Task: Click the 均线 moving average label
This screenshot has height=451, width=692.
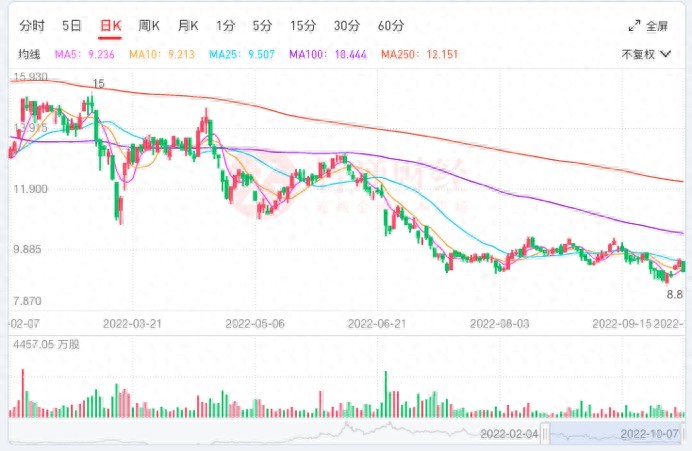Action: pyautogui.click(x=29, y=54)
